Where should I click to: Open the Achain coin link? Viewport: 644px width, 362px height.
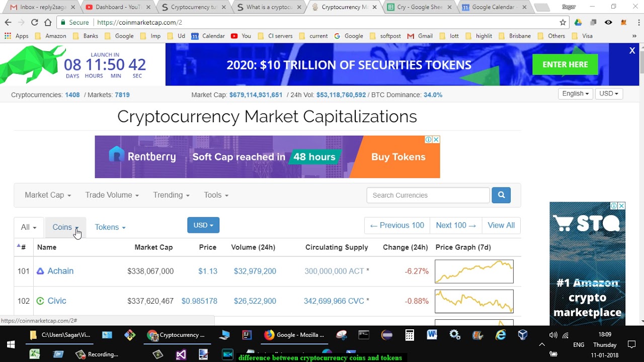click(x=60, y=271)
